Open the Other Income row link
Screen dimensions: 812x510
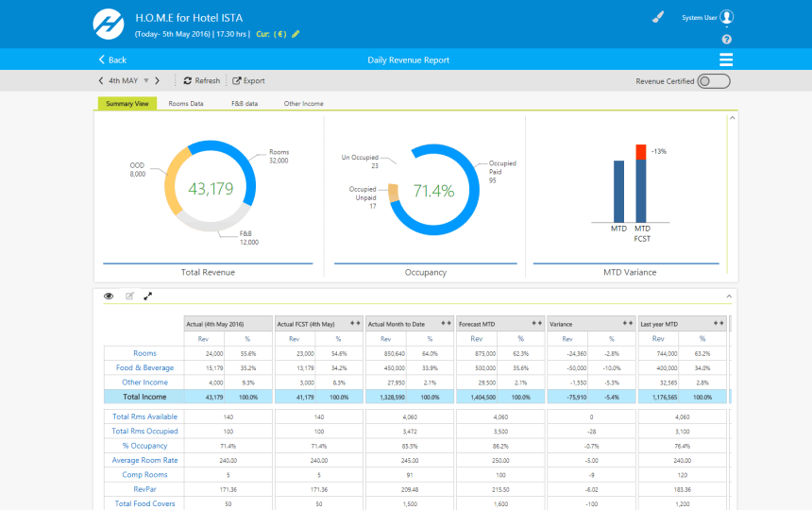click(x=144, y=382)
